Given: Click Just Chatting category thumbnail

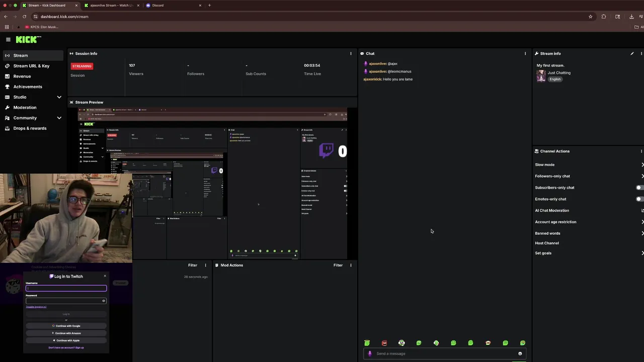Looking at the screenshot, I should (541, 75).
